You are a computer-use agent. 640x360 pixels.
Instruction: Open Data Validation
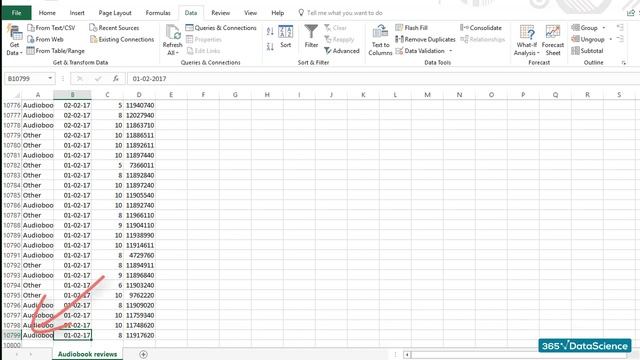tap(420, 51)
